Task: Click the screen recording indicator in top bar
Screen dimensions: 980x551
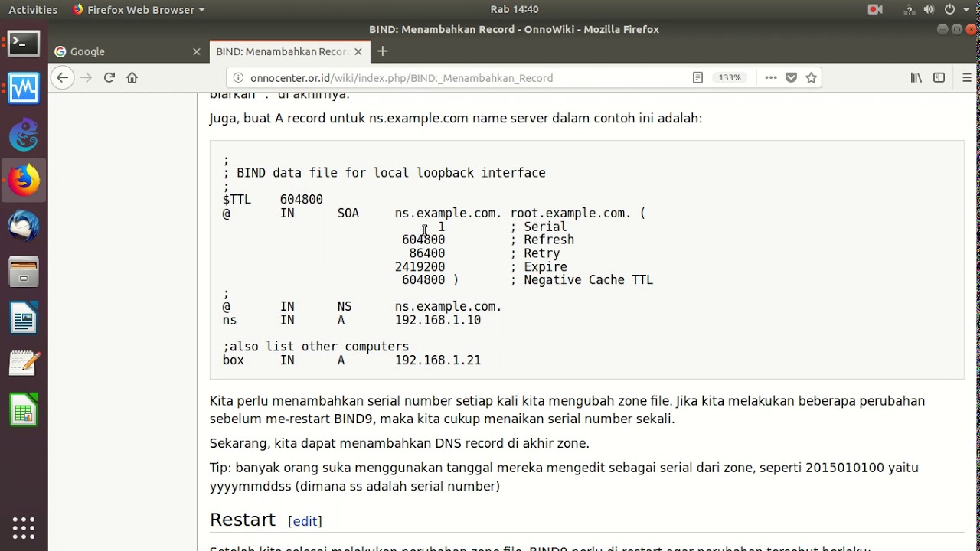Action: click(x=875, y=9)
